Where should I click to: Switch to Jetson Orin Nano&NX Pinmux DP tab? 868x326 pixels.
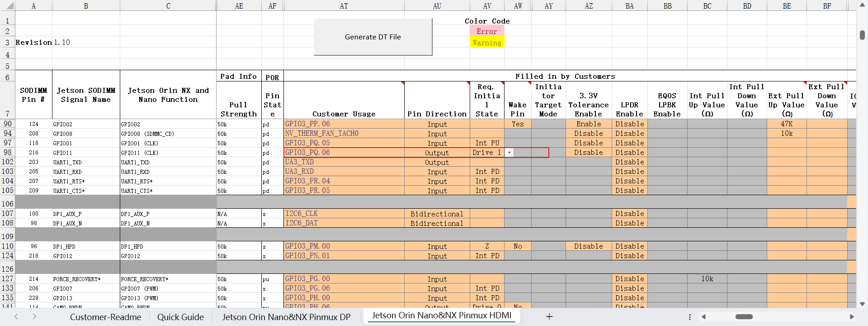[286, 317]
